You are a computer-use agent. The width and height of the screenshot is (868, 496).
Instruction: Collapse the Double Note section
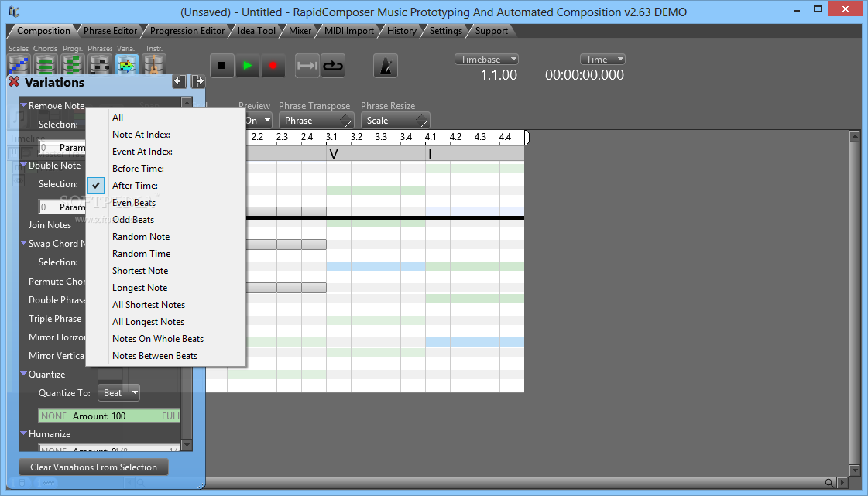[x=24, y=165]
